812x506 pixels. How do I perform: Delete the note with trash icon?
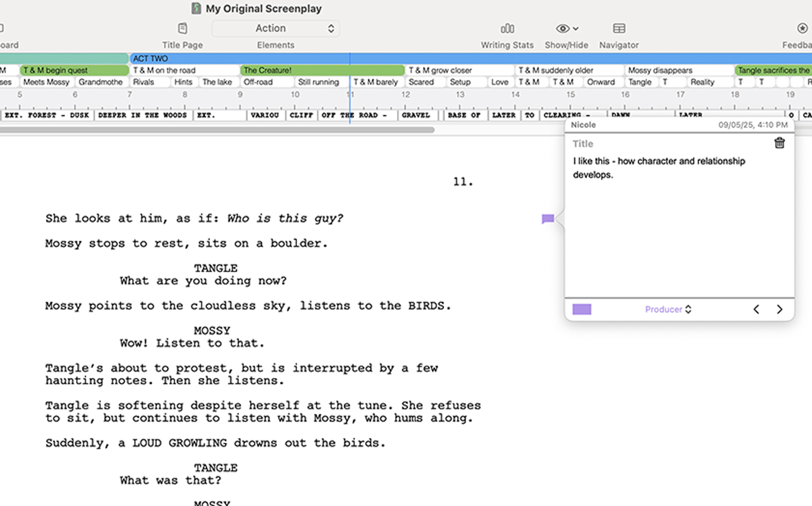point(779,143)
